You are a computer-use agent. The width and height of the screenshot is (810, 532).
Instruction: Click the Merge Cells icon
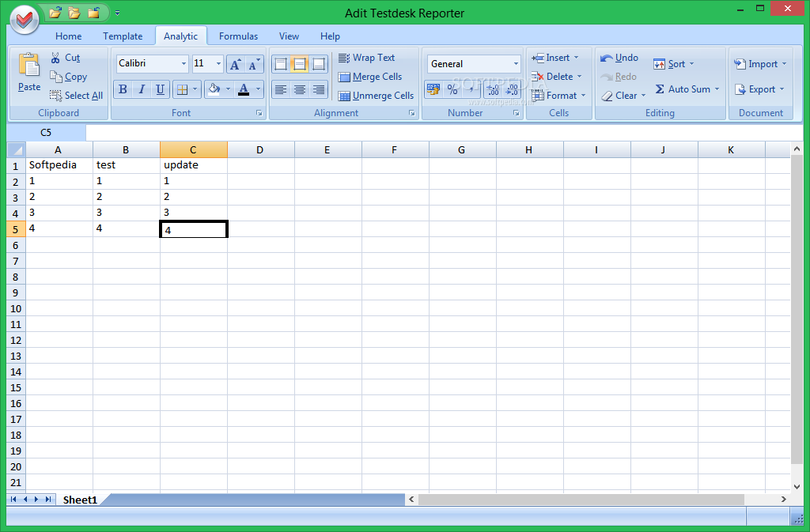(x=344, y=77)
